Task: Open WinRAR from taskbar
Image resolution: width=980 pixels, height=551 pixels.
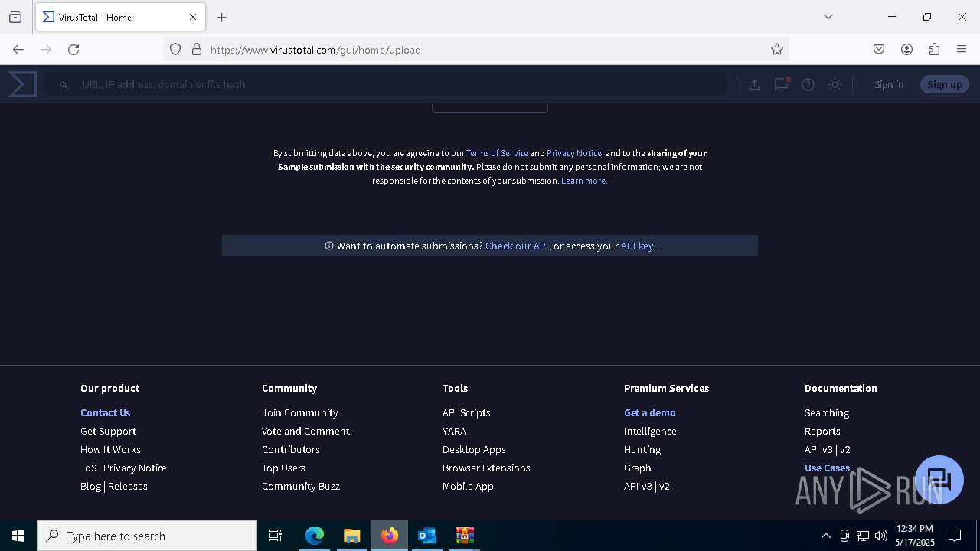Action: [x=465, y=536]
